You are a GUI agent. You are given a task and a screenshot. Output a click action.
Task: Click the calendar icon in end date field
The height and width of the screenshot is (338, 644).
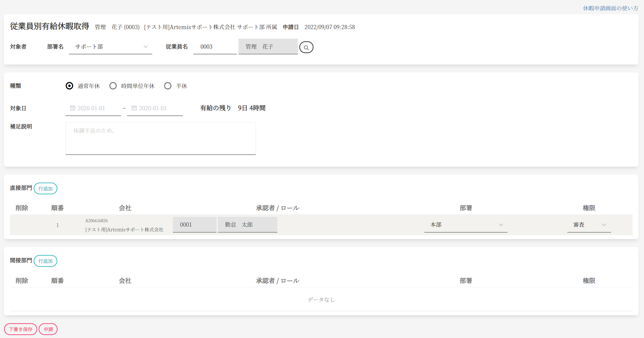(x=134, y=108)
